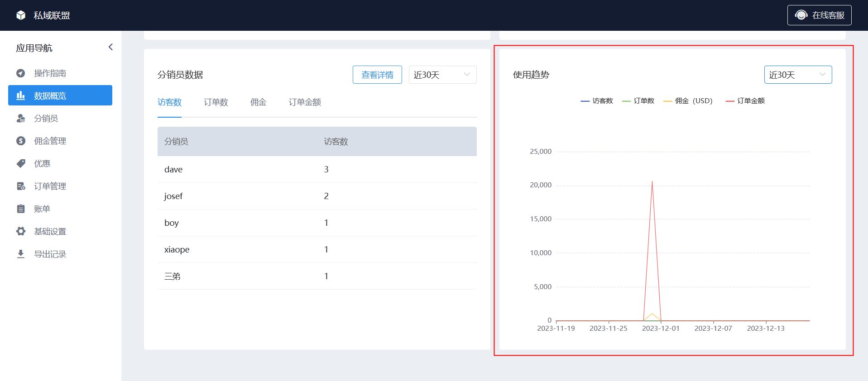Click the 分销员数据 panel title
This screenshot has width=868, height=381.
pos(180,75)
